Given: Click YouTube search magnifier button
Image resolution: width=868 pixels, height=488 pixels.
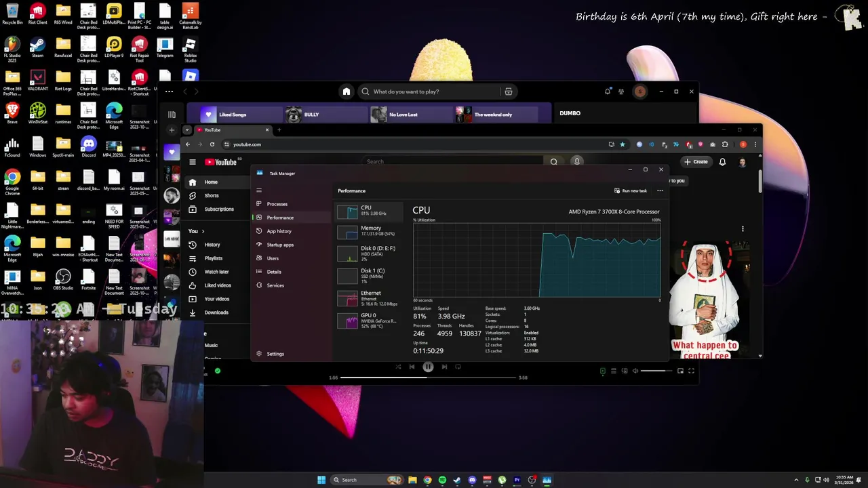Looking at the screenshot, I should [553, 162].
